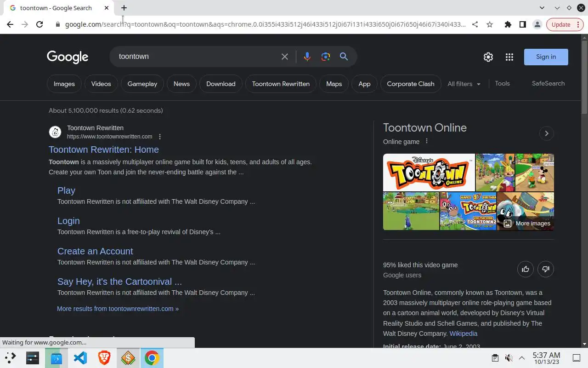Open search Tools
The height and width of the screenshot is (368, 588).
coord(502,83)
